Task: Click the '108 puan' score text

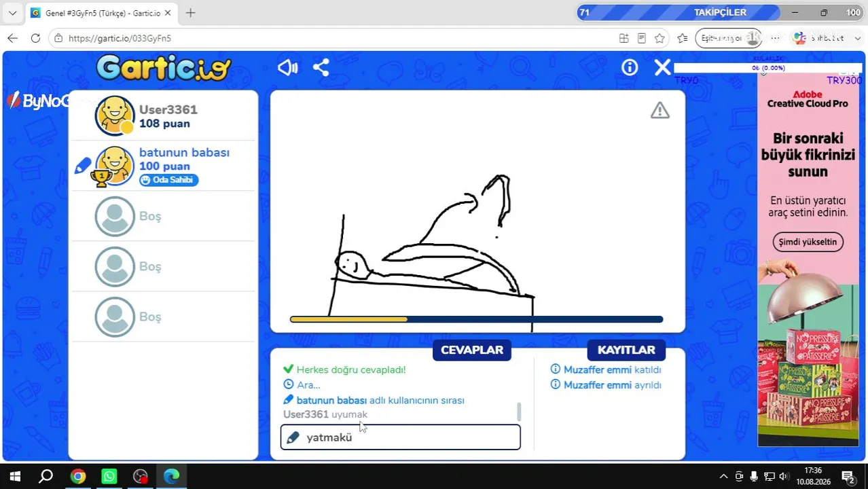Action: point(164,124)
